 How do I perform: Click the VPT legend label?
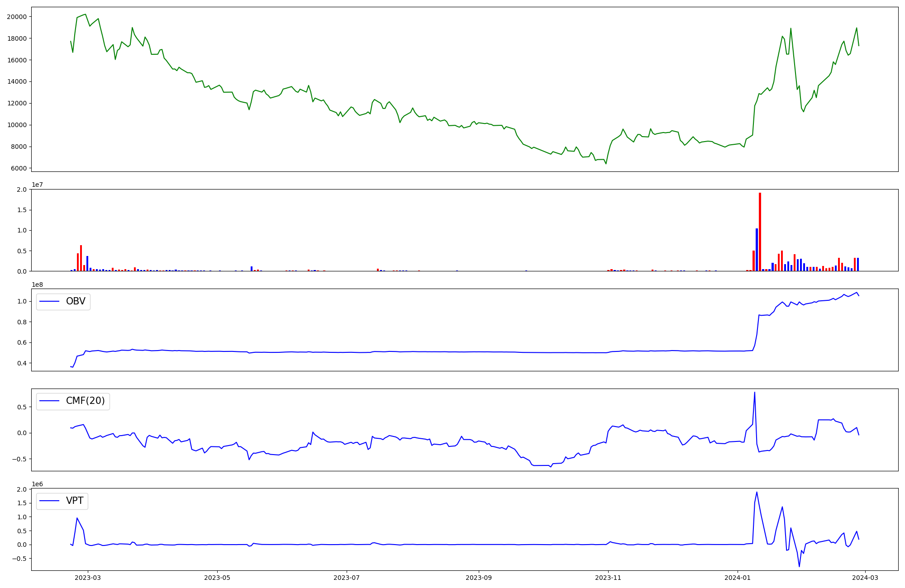[75, 501]
